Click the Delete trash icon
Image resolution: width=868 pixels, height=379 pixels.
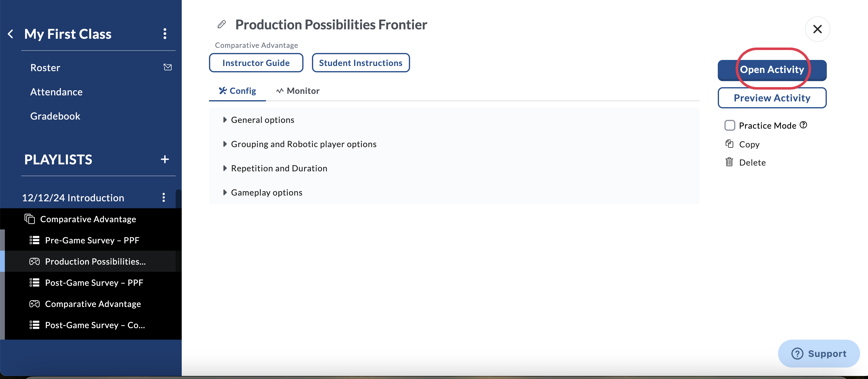tap(729, 162)
